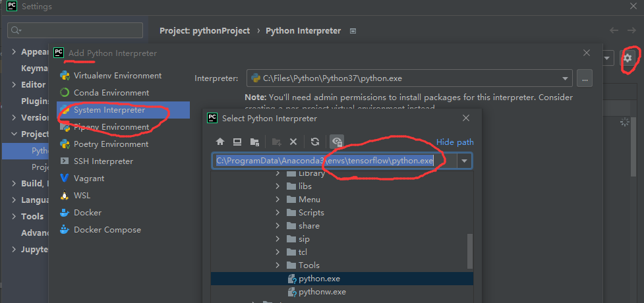
Task: Click the Delete (X) toolbar icon
Action: click(293, 142)
